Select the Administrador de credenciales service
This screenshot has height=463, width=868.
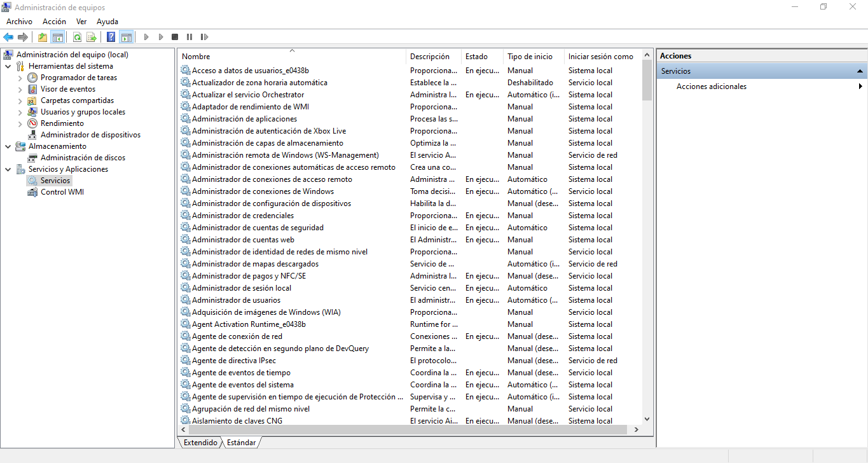243,216
